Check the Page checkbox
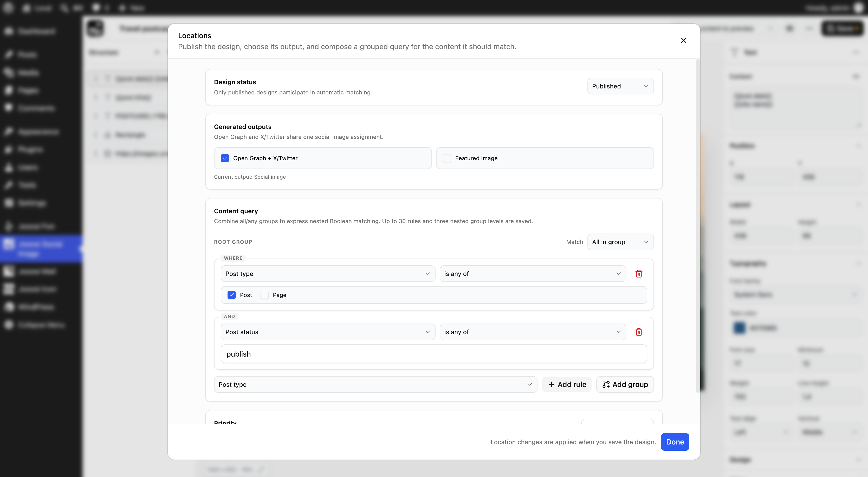 coord(264,295)
